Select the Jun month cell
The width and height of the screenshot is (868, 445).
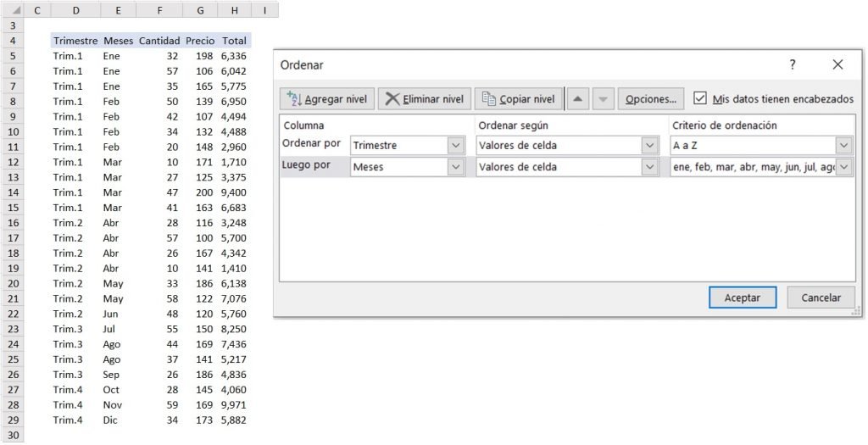(119, 314)
